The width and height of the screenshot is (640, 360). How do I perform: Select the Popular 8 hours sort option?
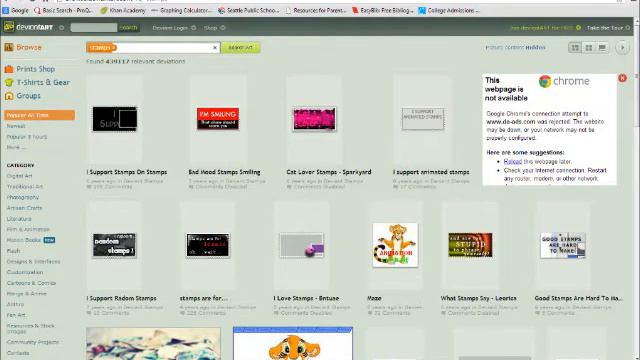pyautogui.click(x=27, y=137)
